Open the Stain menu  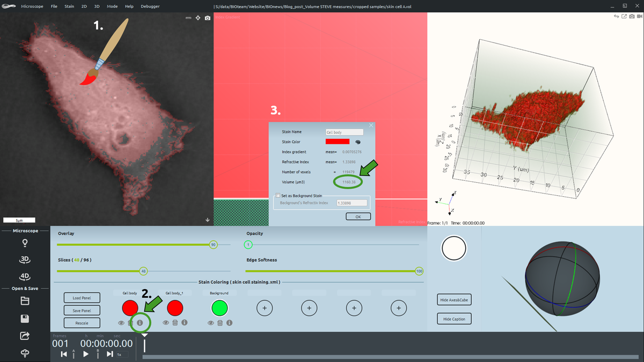coord(69,6)
